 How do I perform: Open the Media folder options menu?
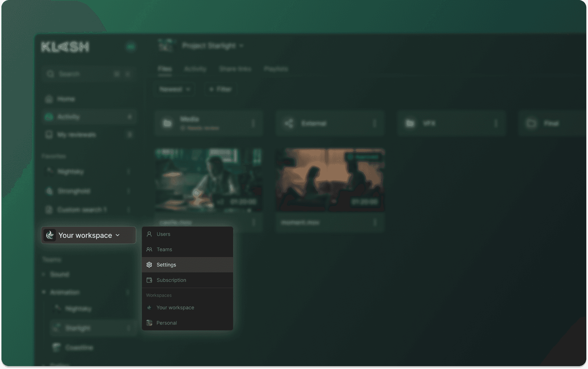pyautogui.click(x=253, y=123)
